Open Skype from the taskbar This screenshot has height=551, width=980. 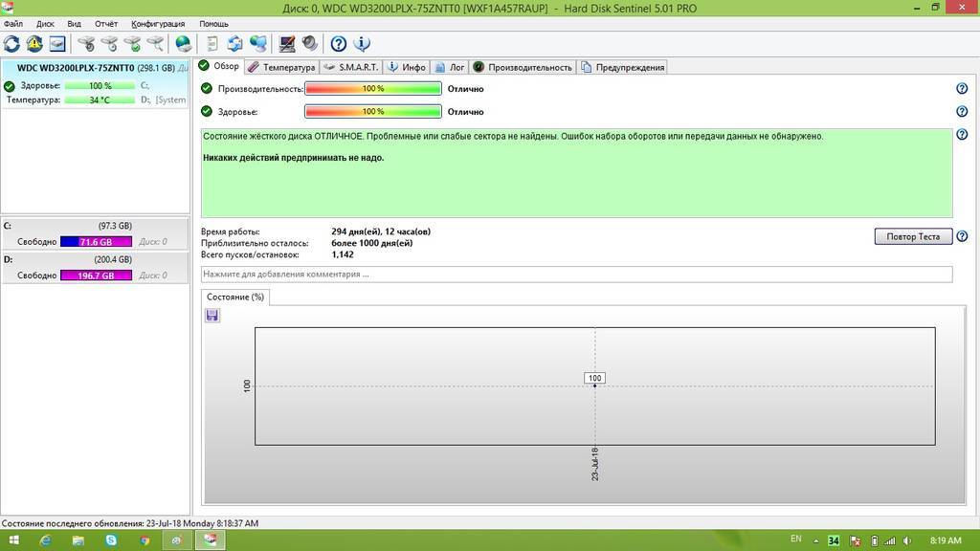111,540
